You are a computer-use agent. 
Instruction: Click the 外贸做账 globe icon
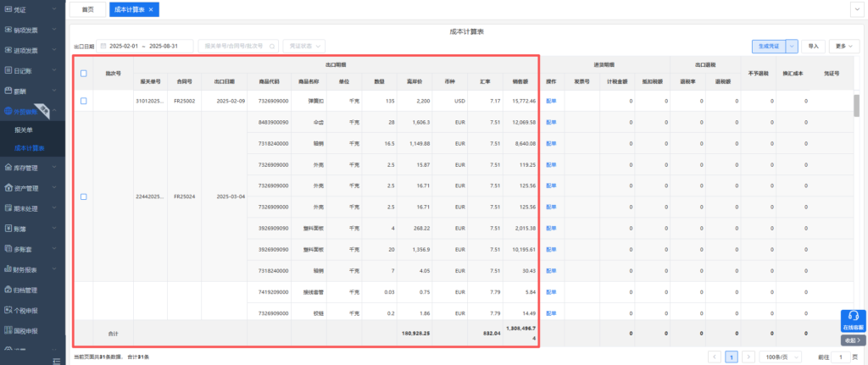click(8, 112)
